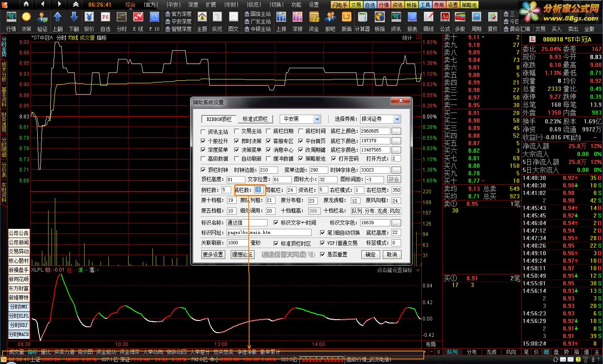Uncheck the 深度菜单 checkbox
Viewport: 603px width, 364px height.
(x=204, y=150)
